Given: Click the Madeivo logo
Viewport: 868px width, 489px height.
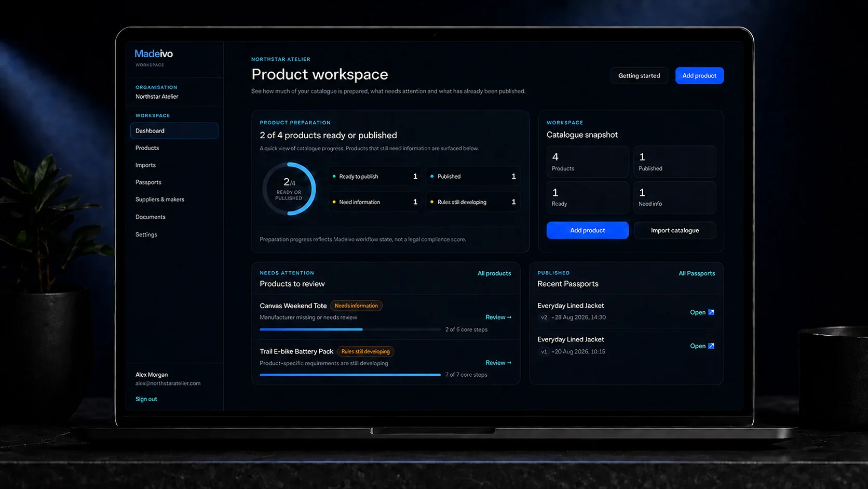Looking at the screenshot, I should pos(154,54).
